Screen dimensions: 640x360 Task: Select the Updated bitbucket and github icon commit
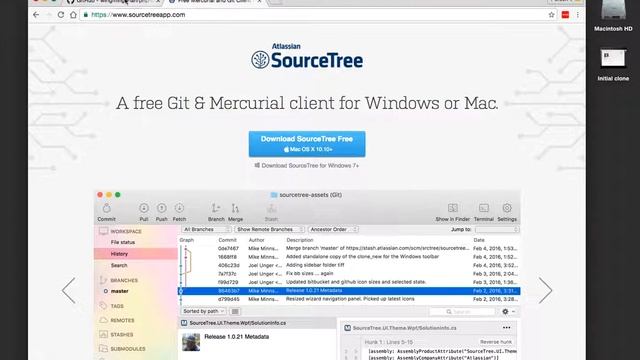coord(349,282)
